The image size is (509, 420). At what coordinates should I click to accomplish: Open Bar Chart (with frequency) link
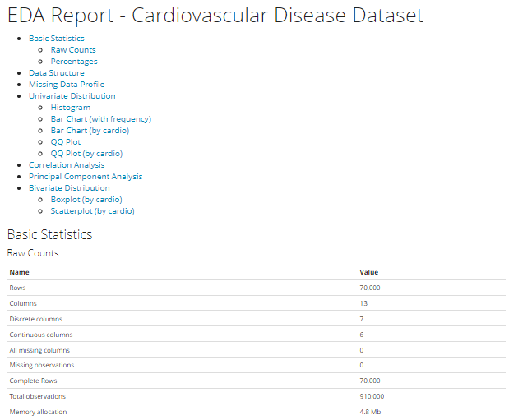pos(100,119)
